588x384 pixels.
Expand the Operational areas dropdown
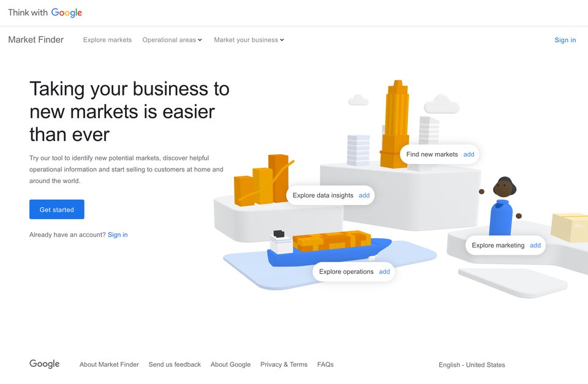point(172,40)
